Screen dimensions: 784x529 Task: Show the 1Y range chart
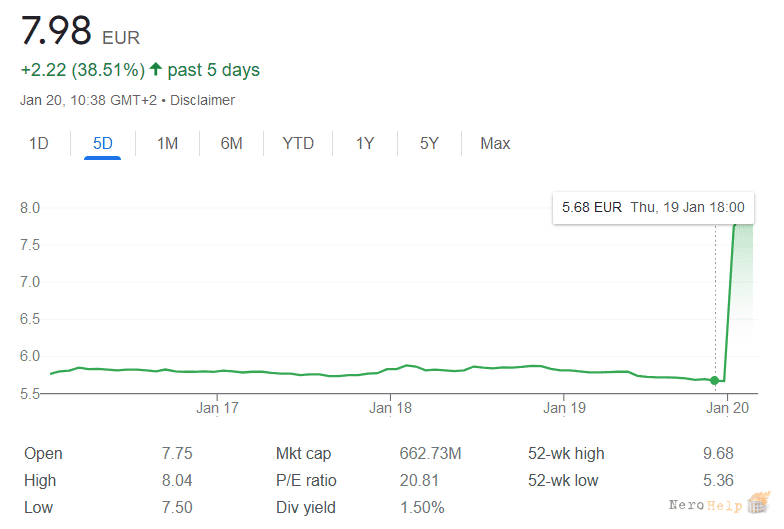[364, 144]
